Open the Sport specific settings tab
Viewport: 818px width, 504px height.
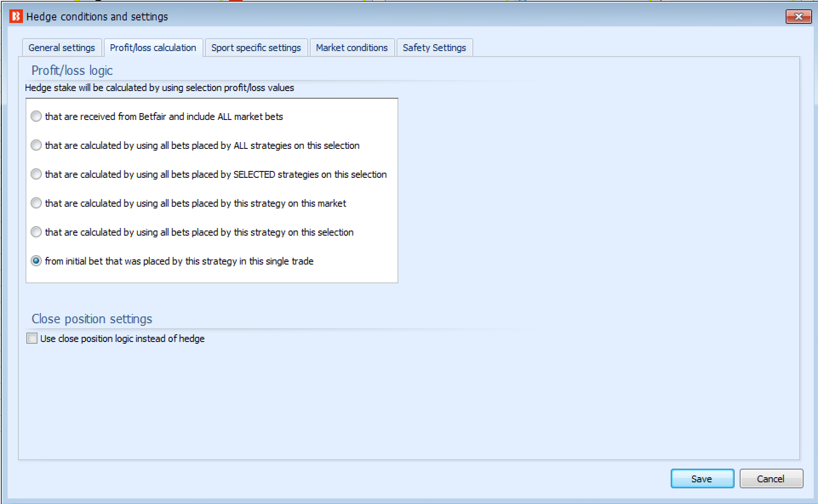tap(256, 48)
